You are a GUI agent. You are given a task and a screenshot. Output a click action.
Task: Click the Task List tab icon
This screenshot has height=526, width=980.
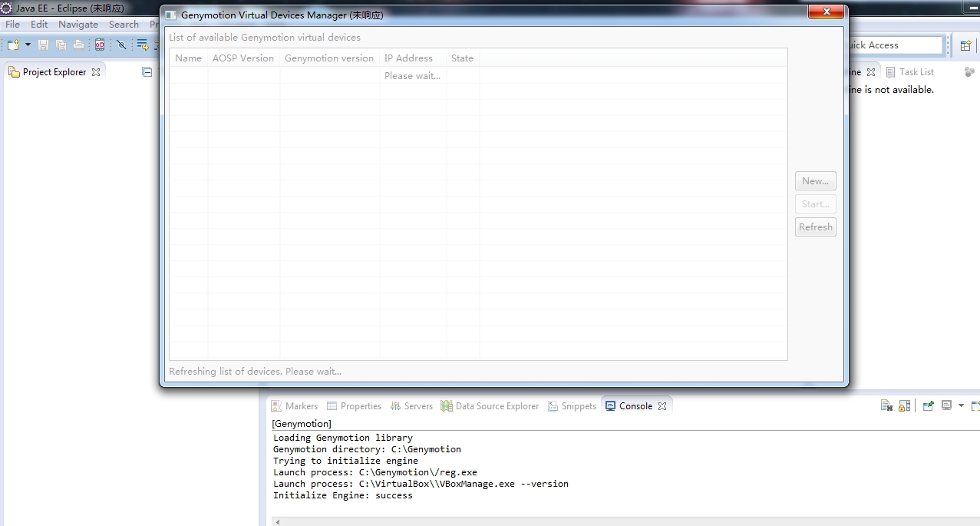[x=891, y=72]
